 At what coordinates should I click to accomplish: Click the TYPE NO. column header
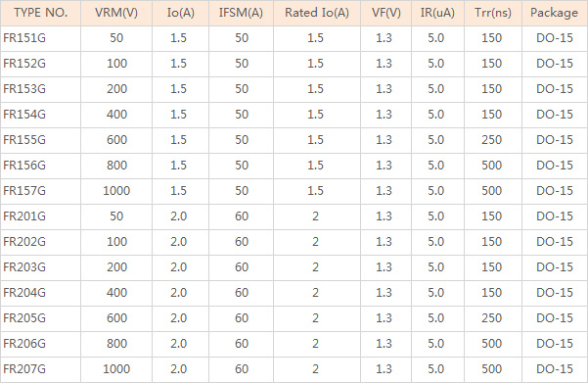click(41, 13)
